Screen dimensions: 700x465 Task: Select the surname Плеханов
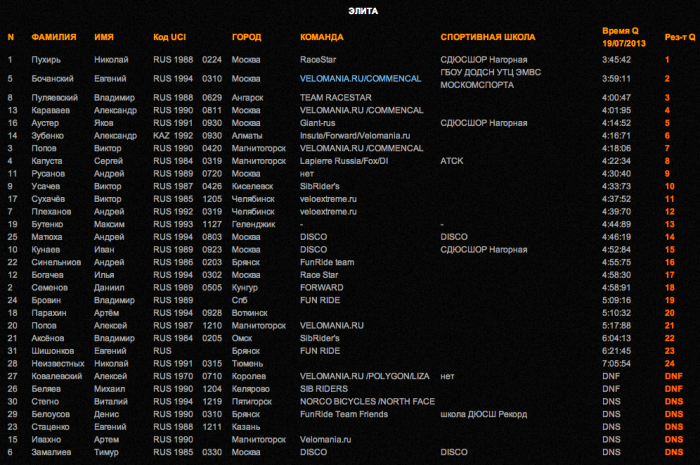(x=51, y=212)
